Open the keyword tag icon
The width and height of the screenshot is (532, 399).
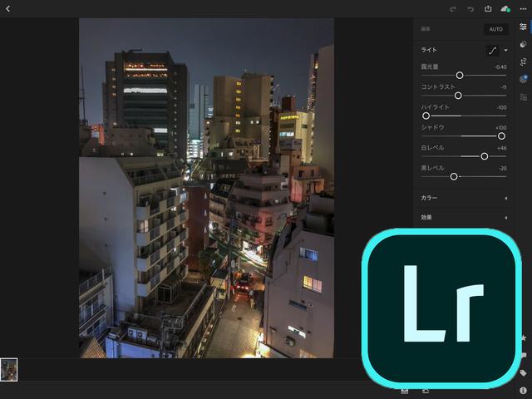(x=523, y=373)
